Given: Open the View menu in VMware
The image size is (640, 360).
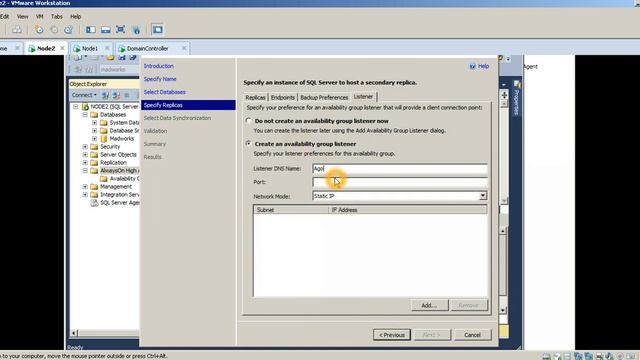Looking at the screenshot, I should 22,16.
